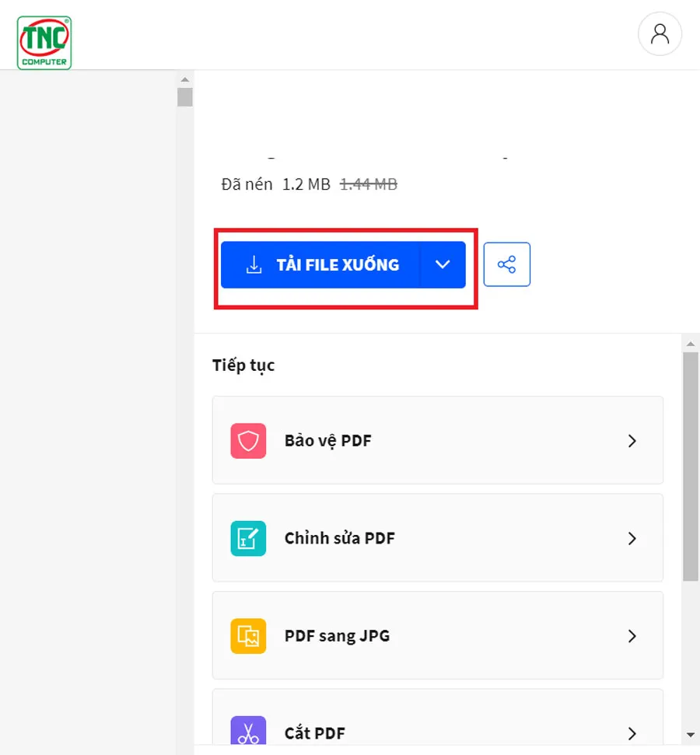Open the download options dropdown arrow

443,264
